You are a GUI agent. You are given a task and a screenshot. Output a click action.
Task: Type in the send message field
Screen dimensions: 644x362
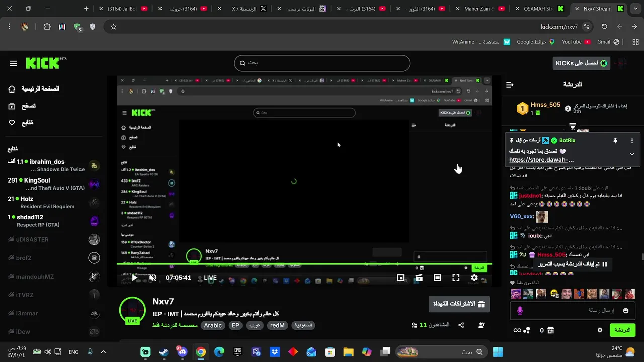click(x=573, y=310)
